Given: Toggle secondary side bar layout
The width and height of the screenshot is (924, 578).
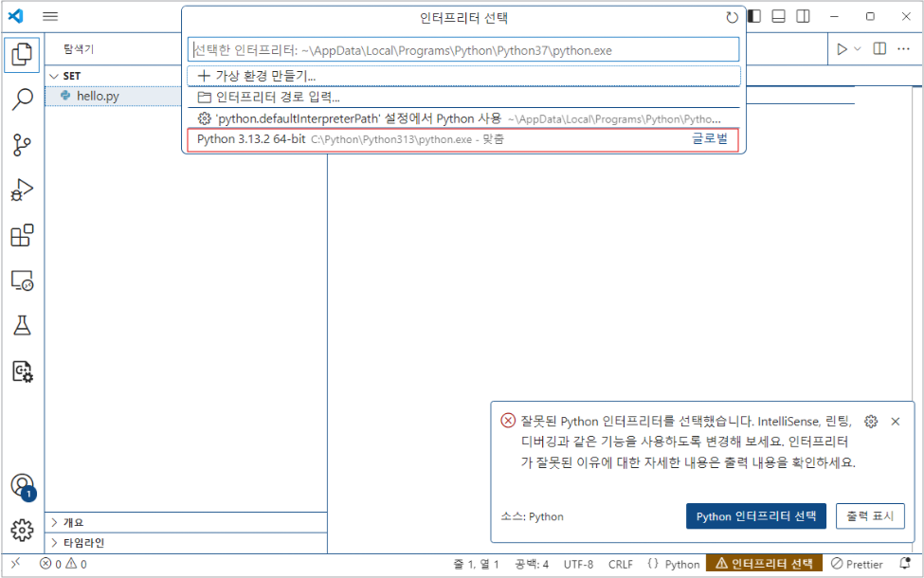Looking at the screenshot, I should click(803, 16).
